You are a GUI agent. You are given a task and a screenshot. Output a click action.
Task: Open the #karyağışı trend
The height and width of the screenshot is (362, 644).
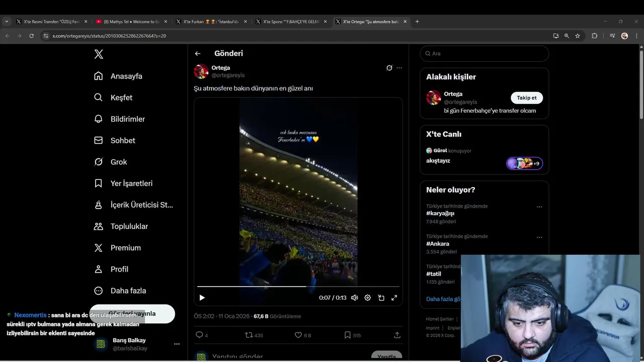pyautogui.click(x=440, y=213)
